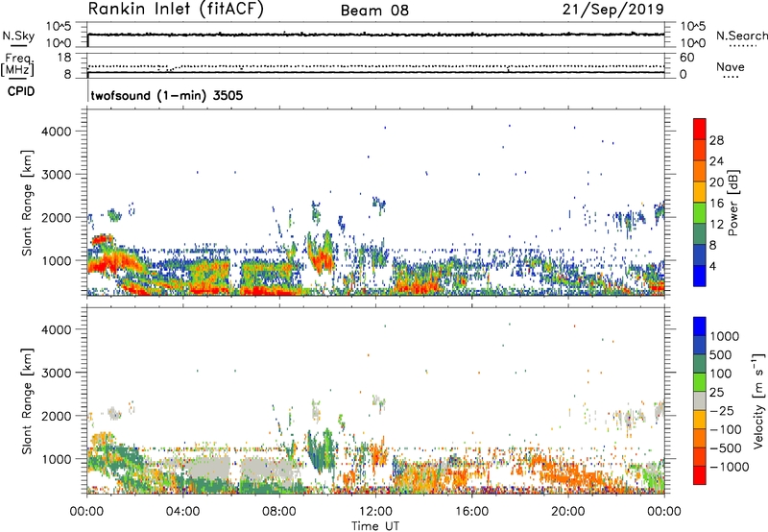Click the blue top of velocity colorbar
This screenshot has height=532, width=768.
click(700, 326)
